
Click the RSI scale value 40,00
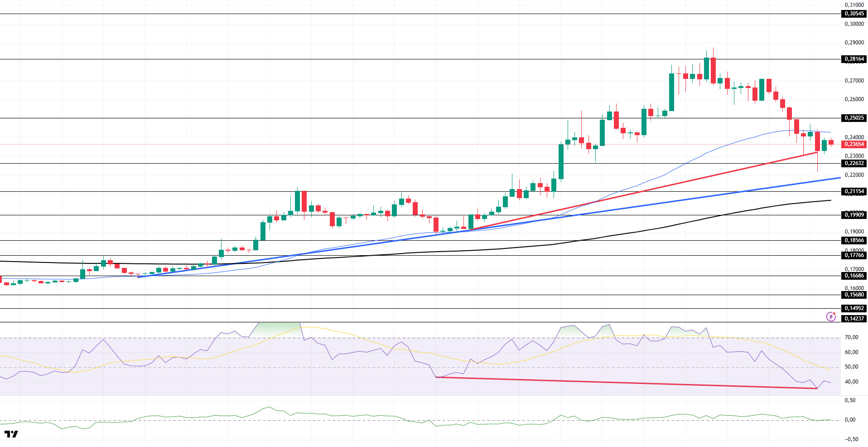[851, 382]
